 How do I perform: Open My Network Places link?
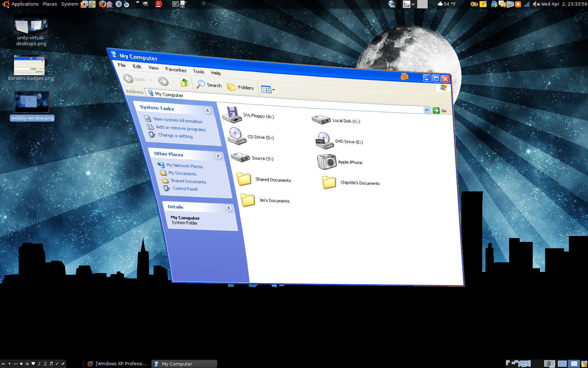(185, 166)
